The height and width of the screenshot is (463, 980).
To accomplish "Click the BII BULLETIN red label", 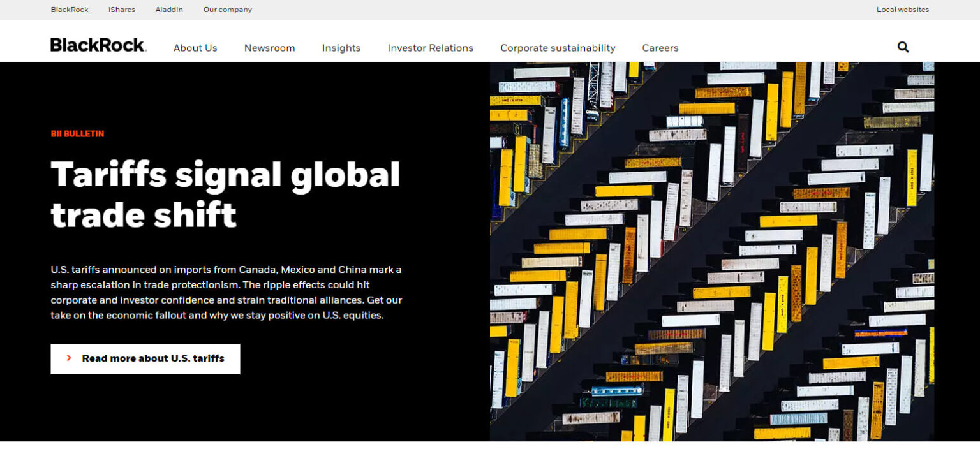I will coord(77,134).
